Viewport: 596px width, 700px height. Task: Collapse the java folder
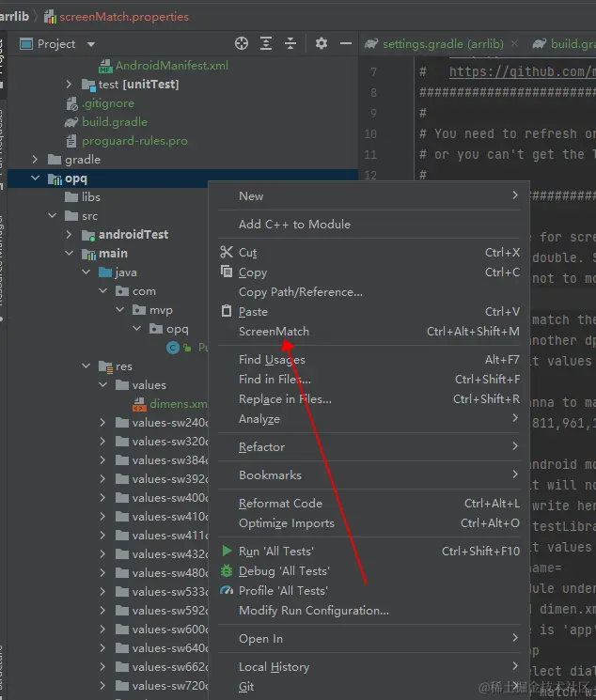(86, 272)
